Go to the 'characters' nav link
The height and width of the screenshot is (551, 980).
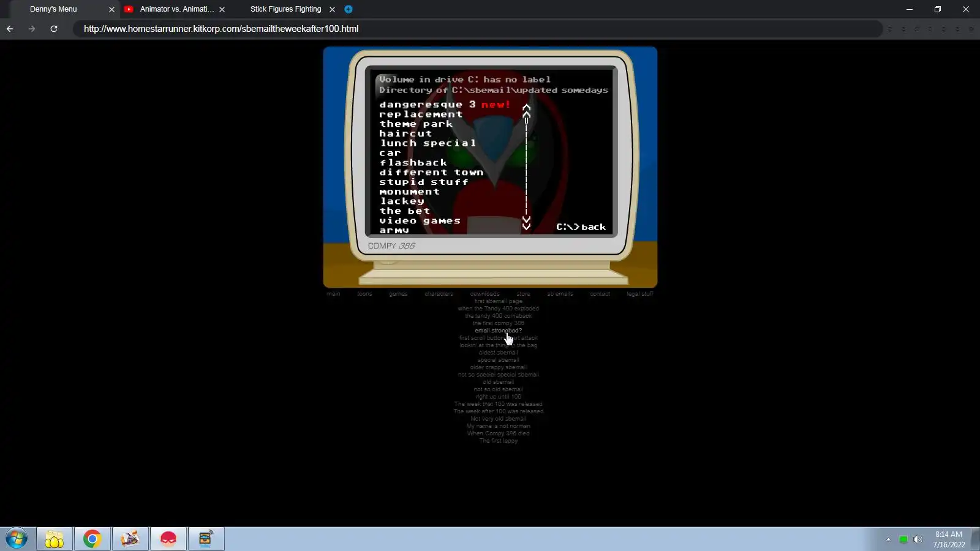[x=439, y=294]
